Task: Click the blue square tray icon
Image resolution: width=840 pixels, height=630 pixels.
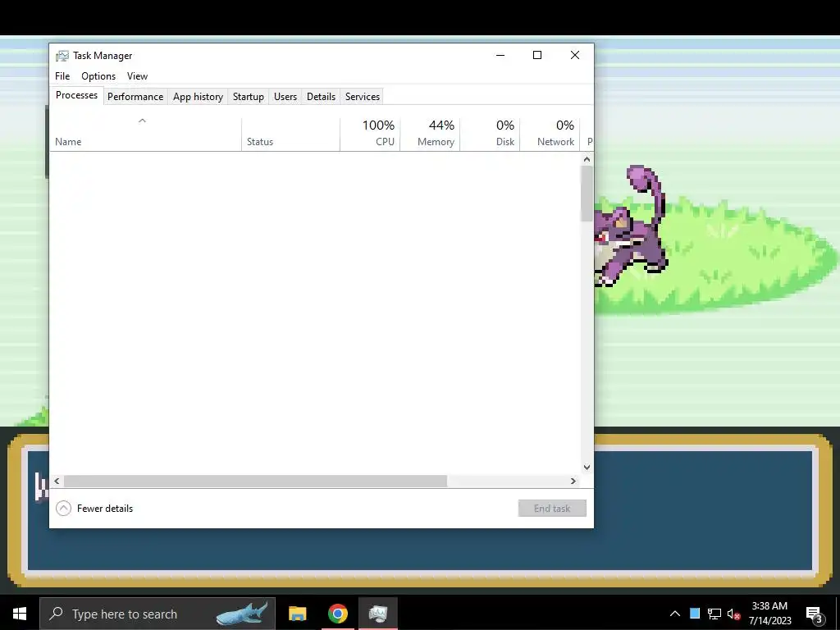Action: [695, 614]
